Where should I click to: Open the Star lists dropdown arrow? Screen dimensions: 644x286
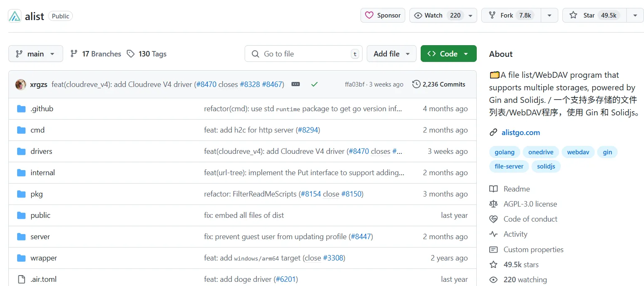[635, 15]
